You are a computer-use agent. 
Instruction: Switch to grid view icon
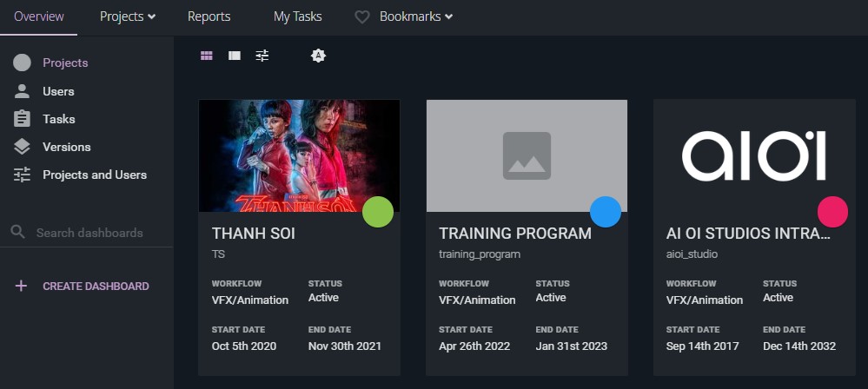point(207,56)
